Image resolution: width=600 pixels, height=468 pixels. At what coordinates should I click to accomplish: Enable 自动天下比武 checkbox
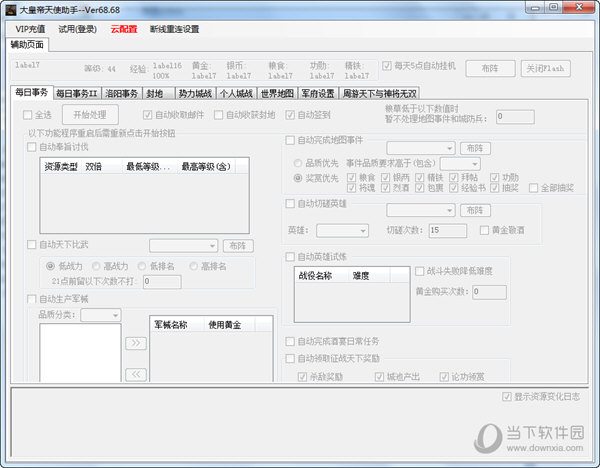point(58,245)
